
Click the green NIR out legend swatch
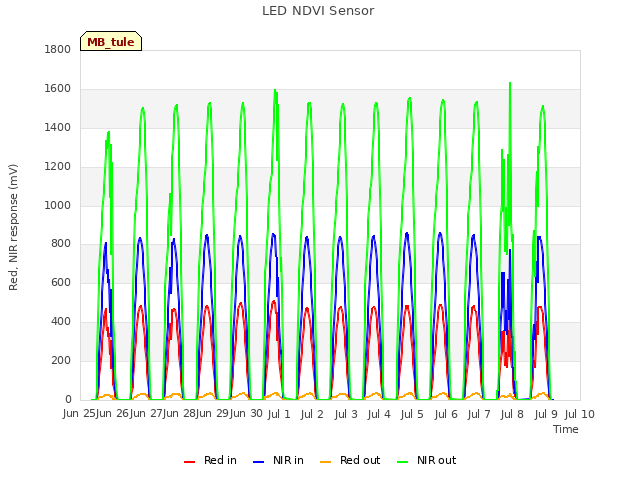pyautogui.click(x=402, y=462)
